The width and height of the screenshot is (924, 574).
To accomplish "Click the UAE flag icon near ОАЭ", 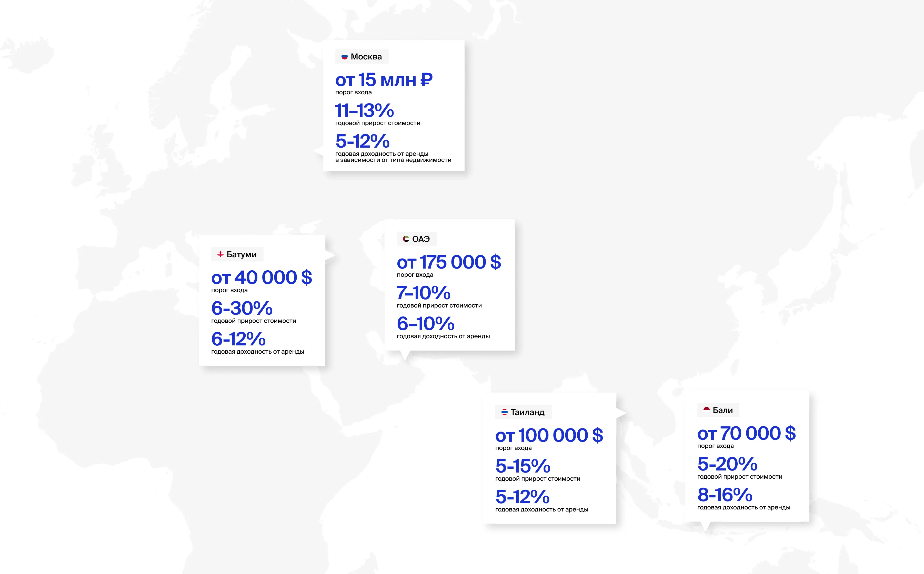I will (406, 239).
